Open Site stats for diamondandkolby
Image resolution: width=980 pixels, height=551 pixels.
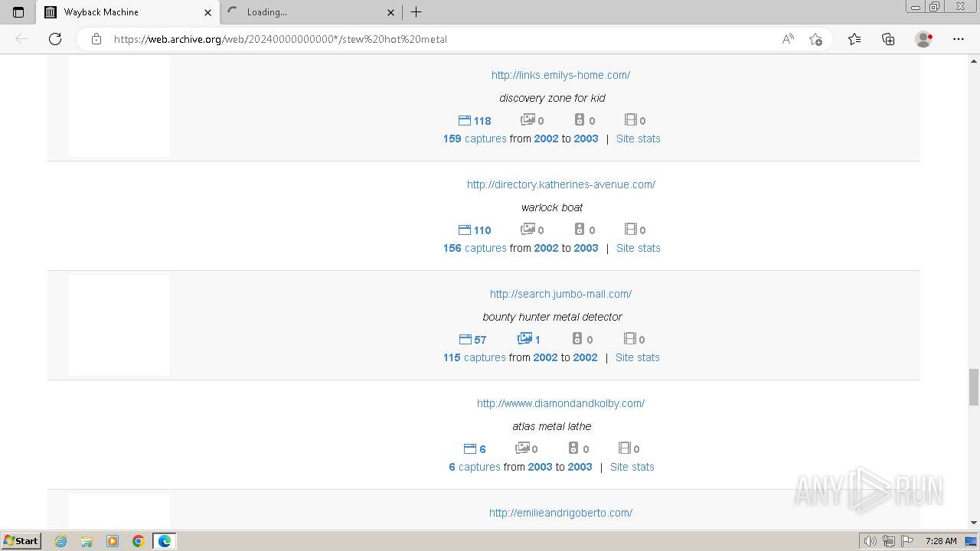point(632,467)
